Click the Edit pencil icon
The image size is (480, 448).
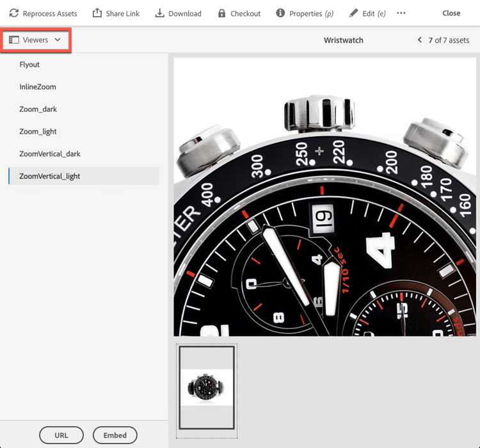(x=353, y=13)
